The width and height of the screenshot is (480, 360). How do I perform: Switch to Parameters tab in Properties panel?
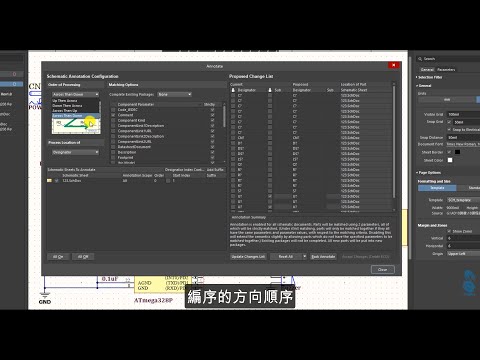(x=446, y=70)
